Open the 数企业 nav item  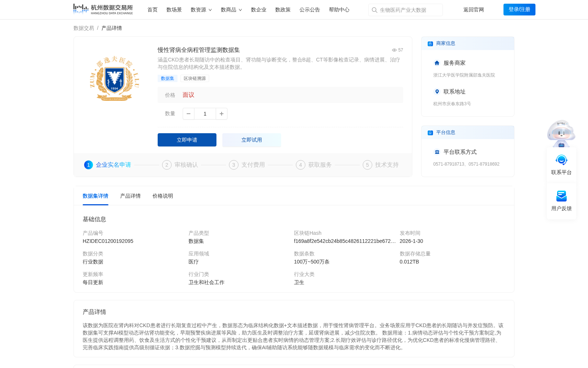click(259, 10)
